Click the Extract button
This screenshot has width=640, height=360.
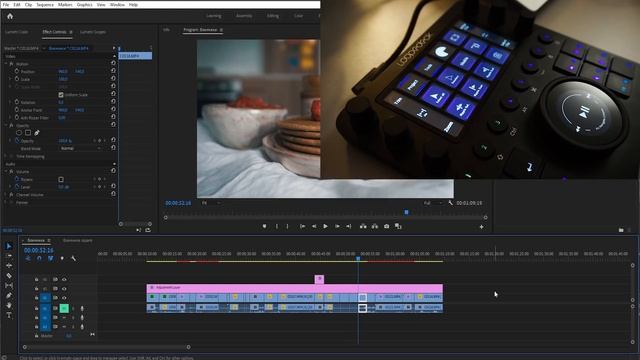[375, 226]
